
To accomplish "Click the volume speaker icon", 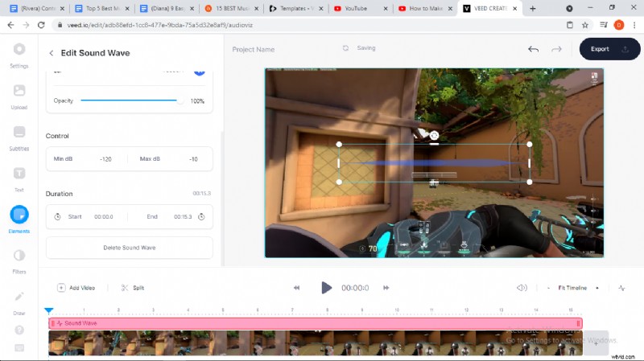I will tap(522, 288).
